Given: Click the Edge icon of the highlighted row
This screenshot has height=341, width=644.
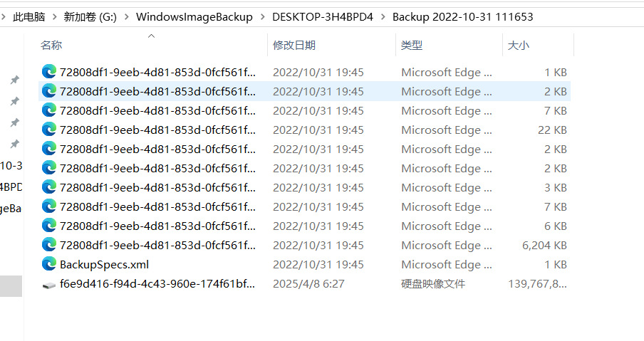Looking at the screenshot, I should 49,91.
